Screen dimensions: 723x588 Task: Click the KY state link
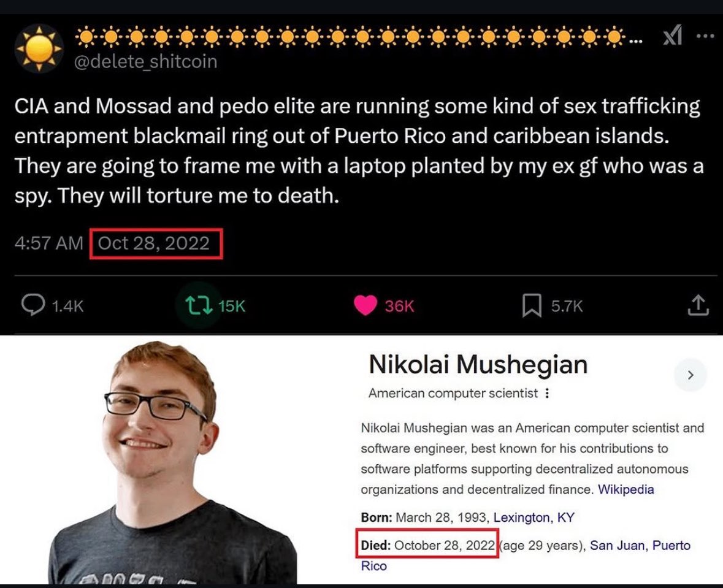(x=566, y=517)
